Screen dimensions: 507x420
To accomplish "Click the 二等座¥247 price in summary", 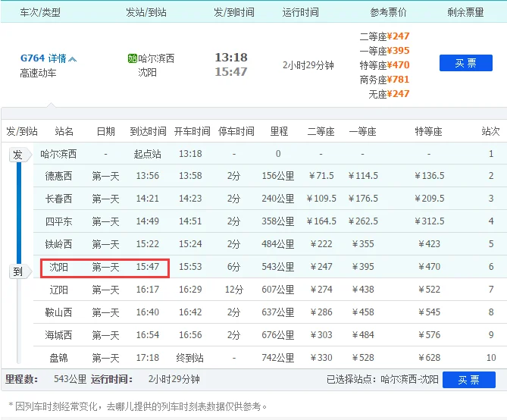I will 384,36.
